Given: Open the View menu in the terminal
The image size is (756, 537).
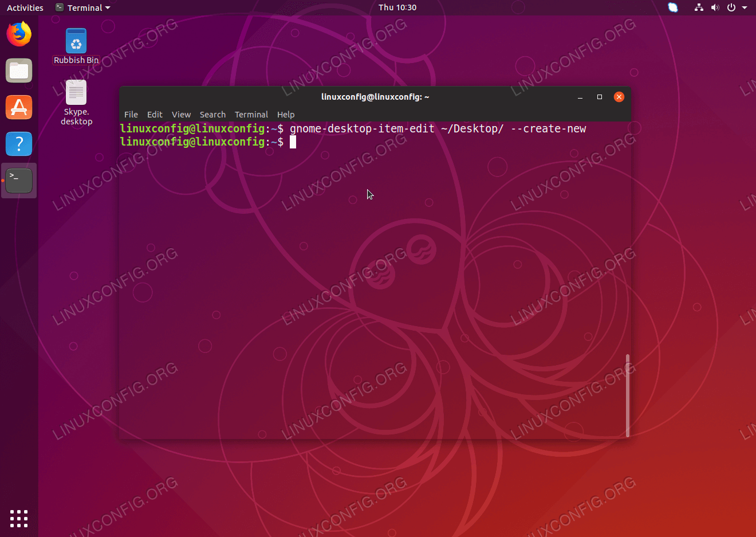Looking at the screenshot, I should click(x=181, y=115).
